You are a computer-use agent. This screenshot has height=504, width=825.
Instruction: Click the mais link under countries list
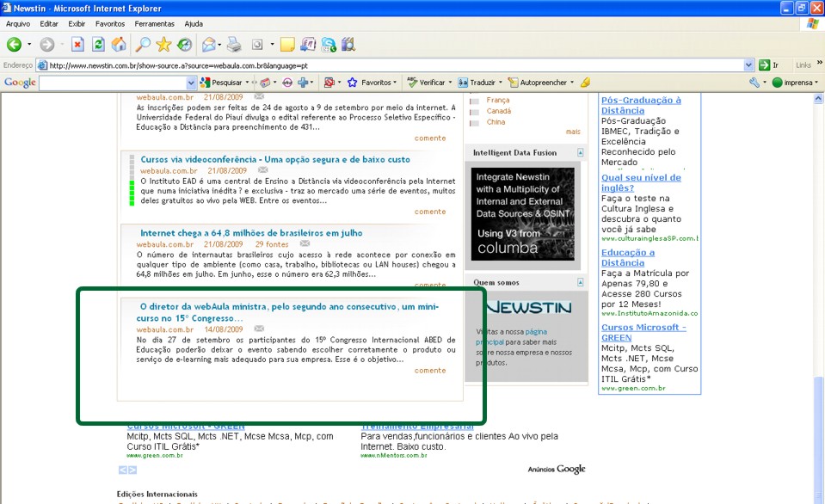[x=573, y=132]
